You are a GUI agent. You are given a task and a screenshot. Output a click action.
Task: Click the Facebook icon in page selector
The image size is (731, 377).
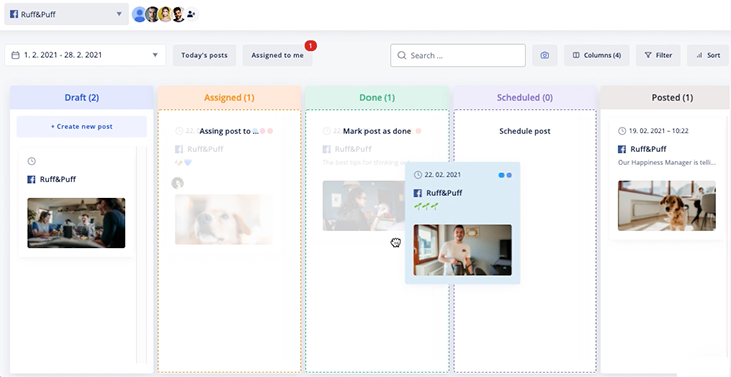click(x=14, y=14)
